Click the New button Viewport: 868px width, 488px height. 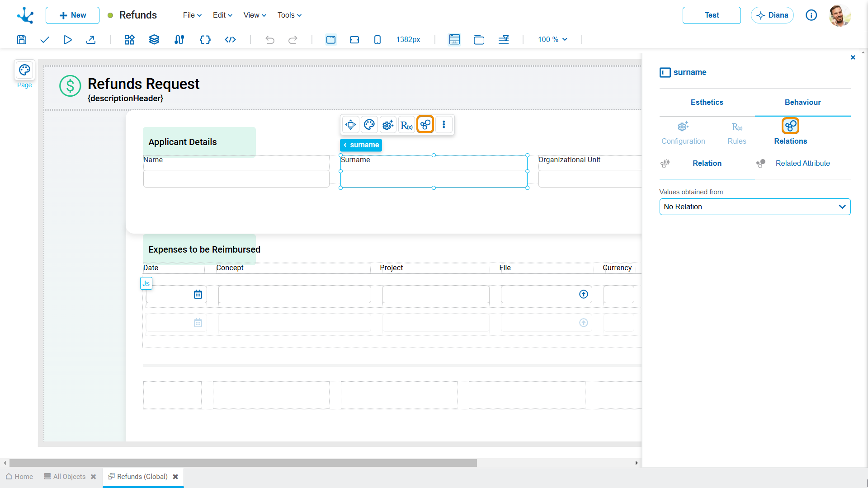tap(72, 15)
